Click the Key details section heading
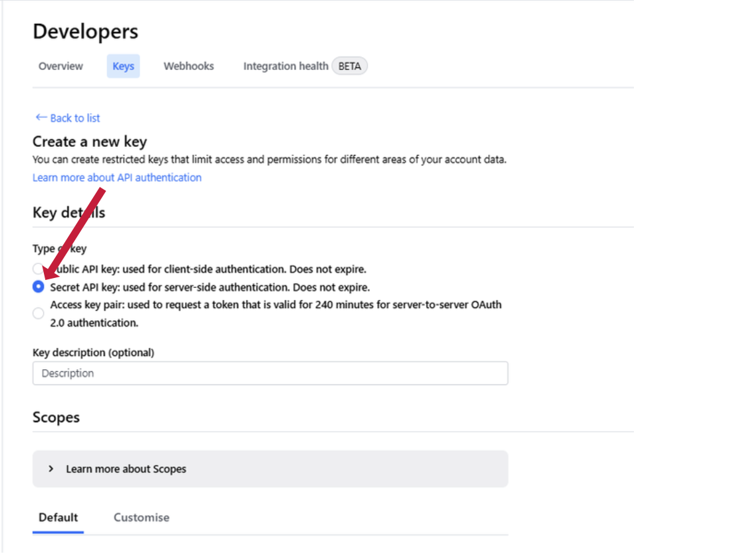Screen dimensions: 747x560 [69, 212]
